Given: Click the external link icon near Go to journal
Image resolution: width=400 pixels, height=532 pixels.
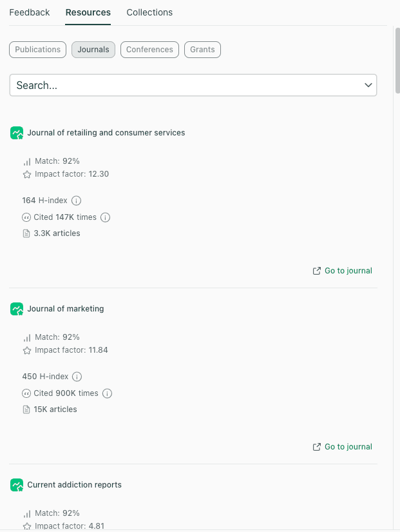Looking at the screenshot, I should (x=316, y=270).
